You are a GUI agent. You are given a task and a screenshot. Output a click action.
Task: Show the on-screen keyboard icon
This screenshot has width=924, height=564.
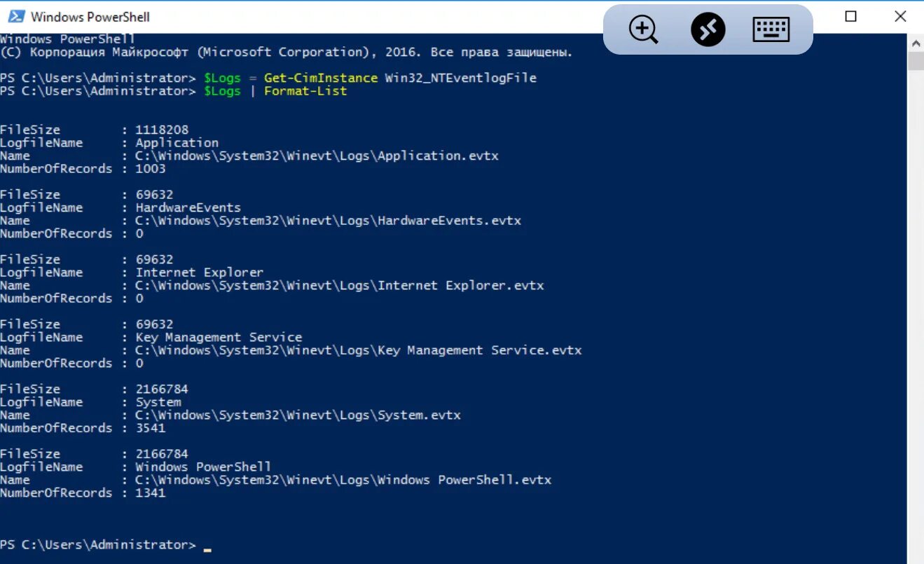tap(771, 29)
